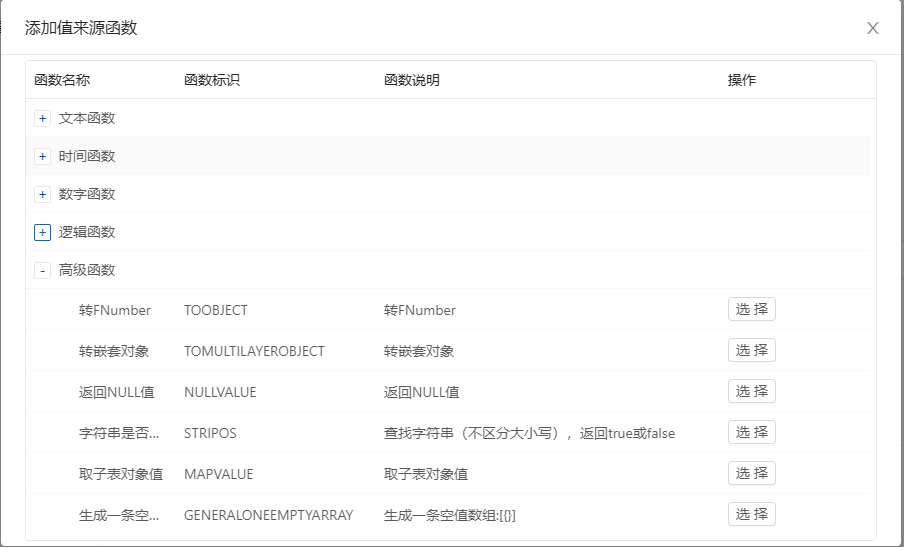The image size is (904, 547).
Task: Click the 函数标识 column header
Action: pos(212,80)
